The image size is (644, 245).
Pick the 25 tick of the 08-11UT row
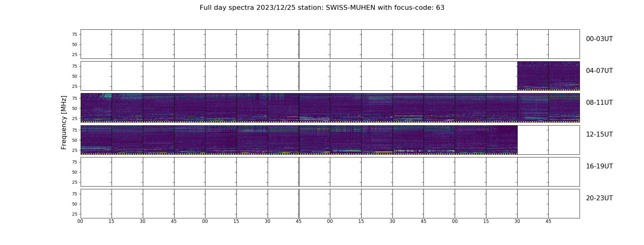click(75, 119)
